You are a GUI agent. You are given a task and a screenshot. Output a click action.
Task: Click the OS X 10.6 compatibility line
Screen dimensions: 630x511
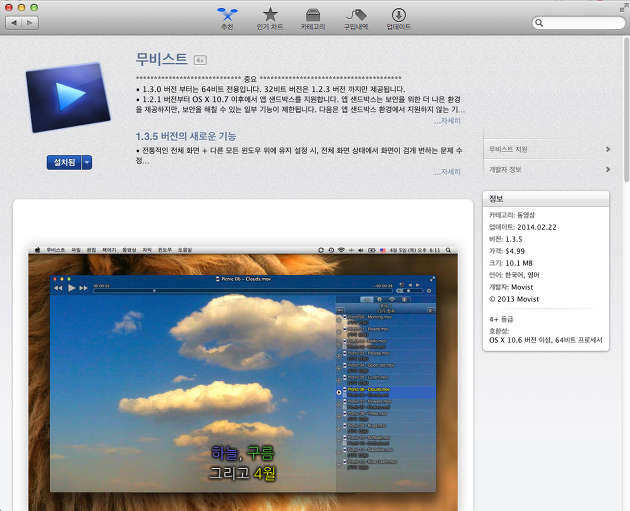[x=546, y=340]
